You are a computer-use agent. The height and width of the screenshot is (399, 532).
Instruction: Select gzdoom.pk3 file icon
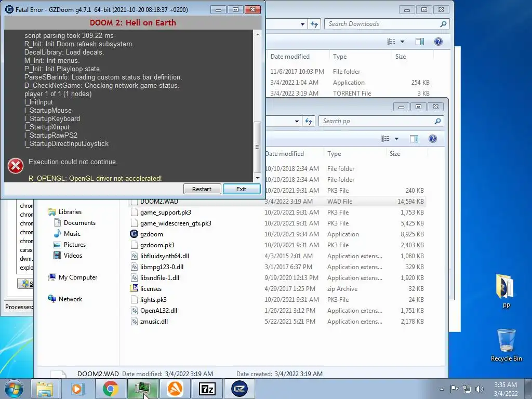point(134,245)
